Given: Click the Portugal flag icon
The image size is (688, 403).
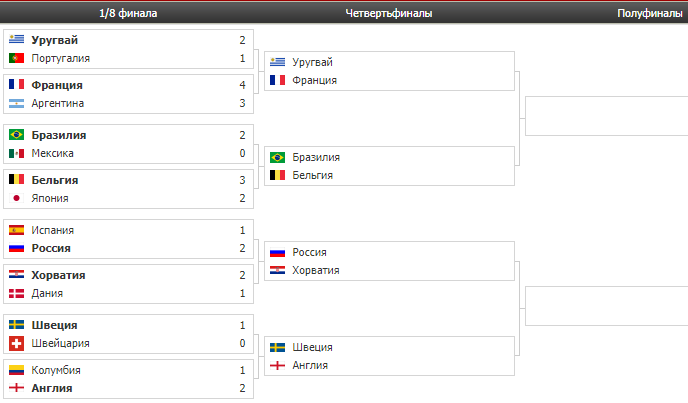Looking at the screenshot, I should click(17, 58).
